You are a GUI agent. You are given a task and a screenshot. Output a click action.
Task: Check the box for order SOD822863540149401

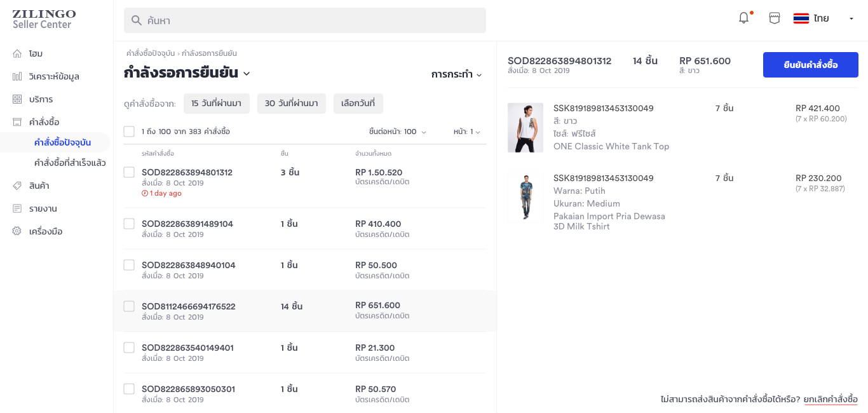coord(129,348)
